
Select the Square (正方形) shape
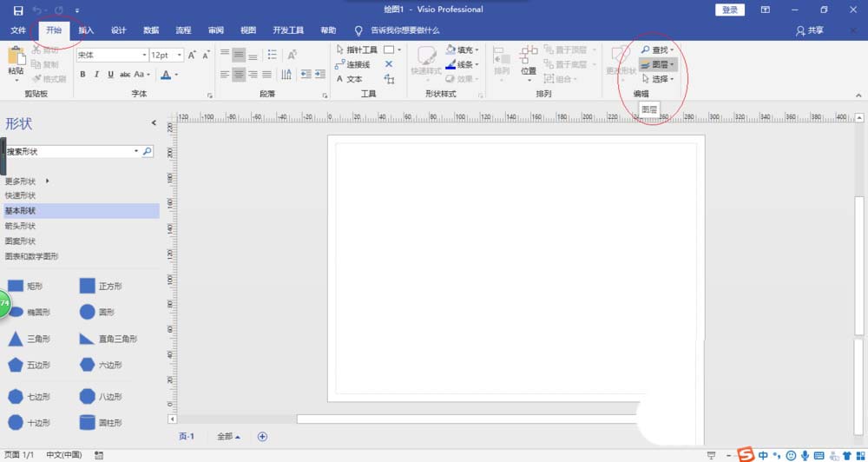(x=101, y=286)
